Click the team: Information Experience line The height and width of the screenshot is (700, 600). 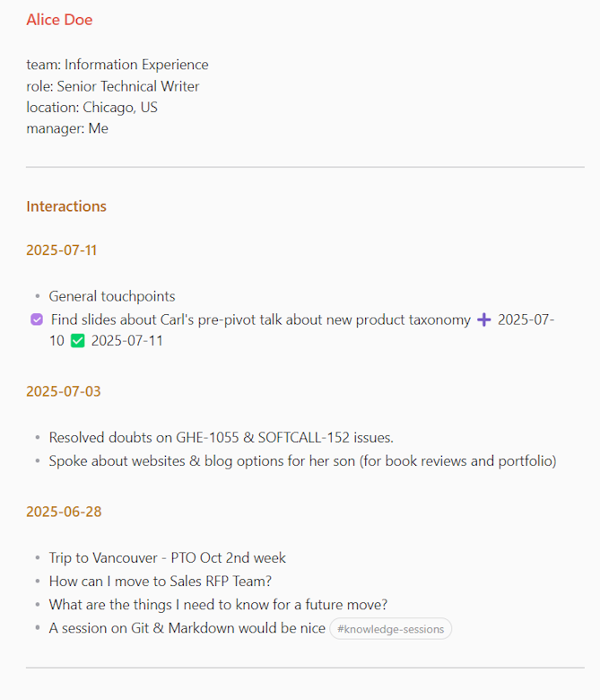click(x=117, y=65)
